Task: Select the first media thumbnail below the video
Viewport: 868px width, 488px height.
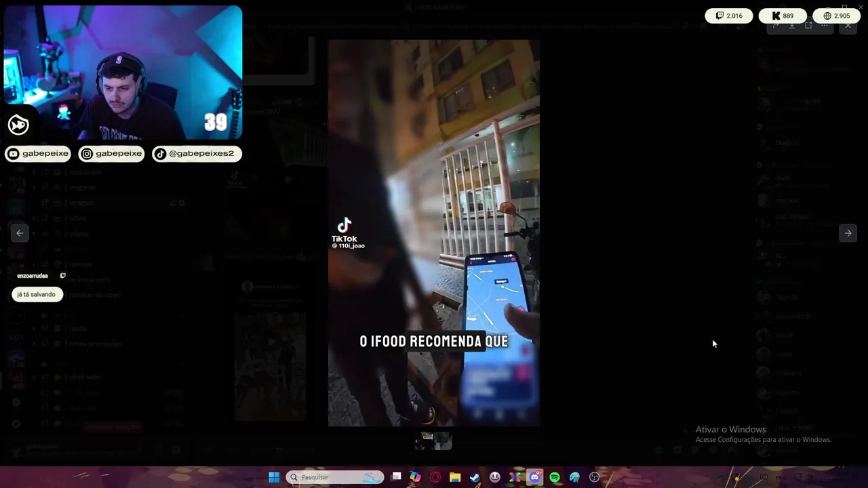Action: 424,441
